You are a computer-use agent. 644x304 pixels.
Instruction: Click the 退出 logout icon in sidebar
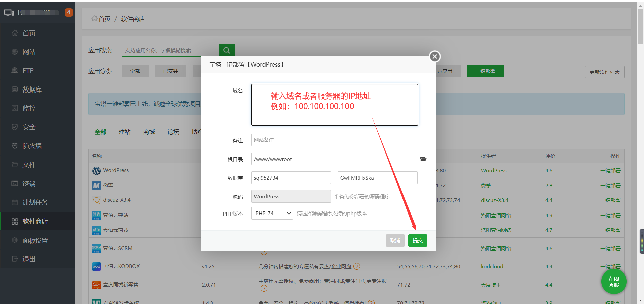coord(15,259)
